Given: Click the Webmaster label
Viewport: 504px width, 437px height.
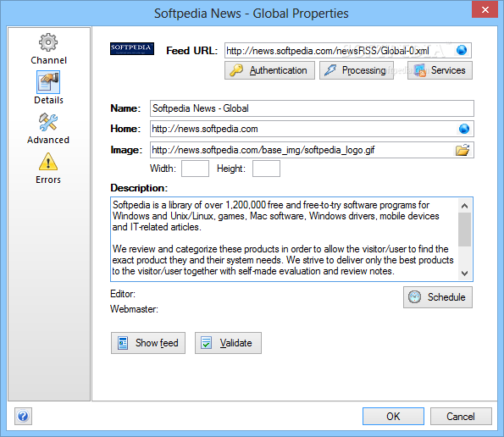Looking at the screenshot, I should [134, 309].
